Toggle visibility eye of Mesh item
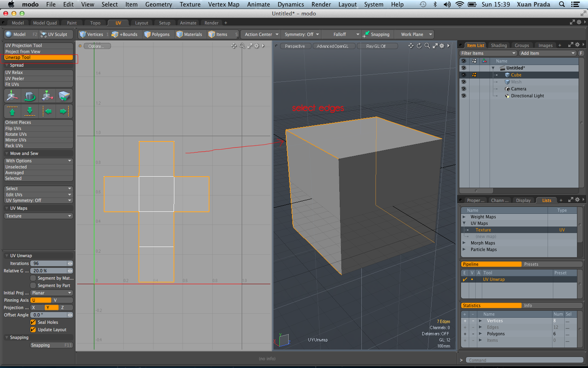Screen dimensions: 588x368 463,82
